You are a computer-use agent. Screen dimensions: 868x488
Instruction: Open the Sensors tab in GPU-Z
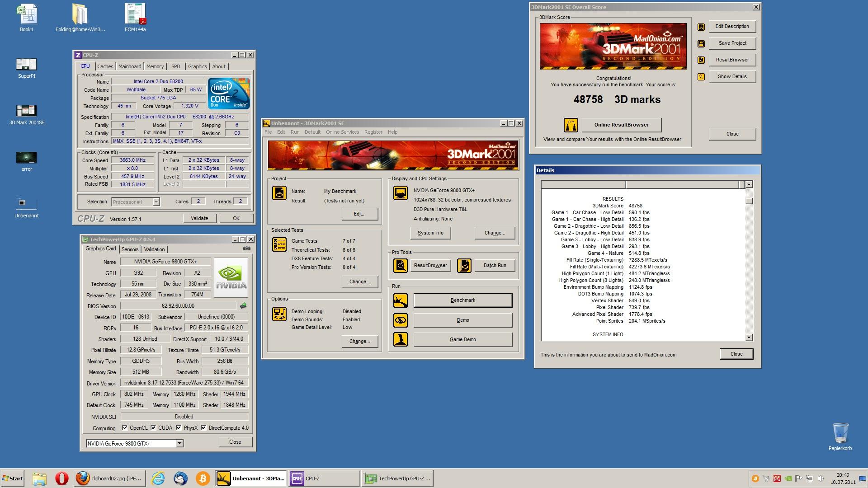pos(130,249)
